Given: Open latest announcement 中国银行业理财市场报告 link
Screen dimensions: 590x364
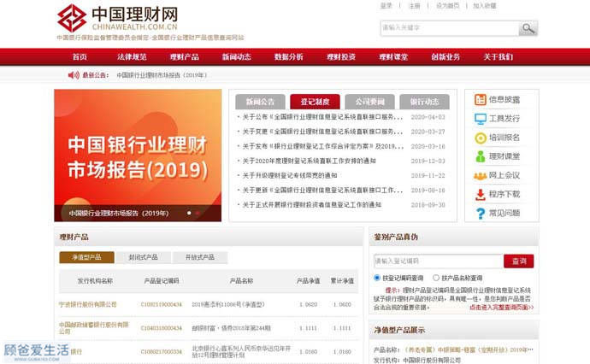Looking at the screenshot, I should (162, 75).
